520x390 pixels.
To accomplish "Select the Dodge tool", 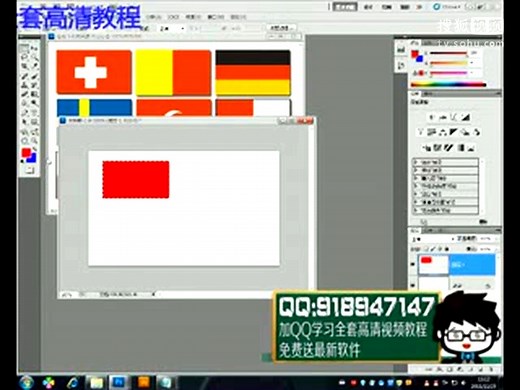I will point(34,104).
